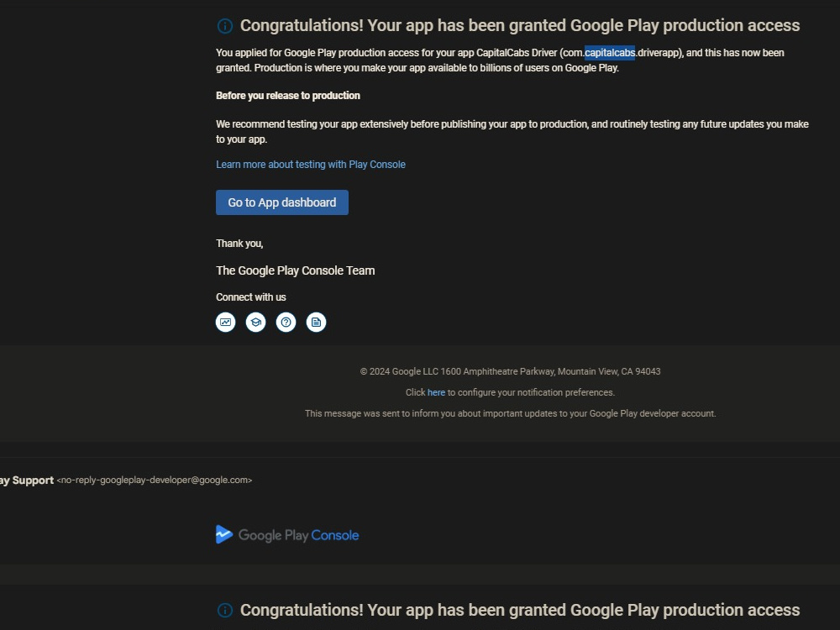Click the bottom Congratulations production access heading
The image size is (840, 630).
[x=520, y=610]
